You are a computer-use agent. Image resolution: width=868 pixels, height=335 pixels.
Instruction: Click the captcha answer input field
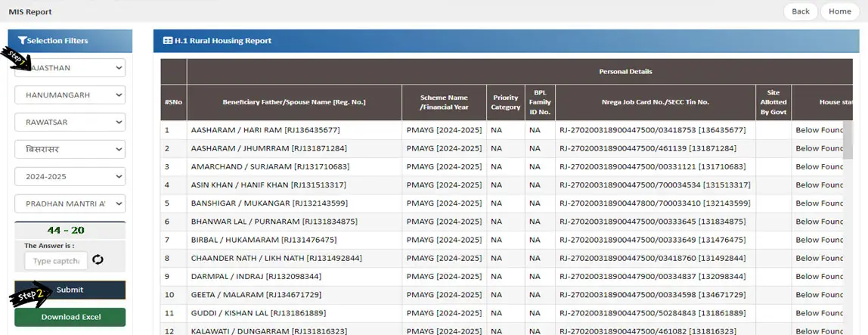(x=56, y=261)
